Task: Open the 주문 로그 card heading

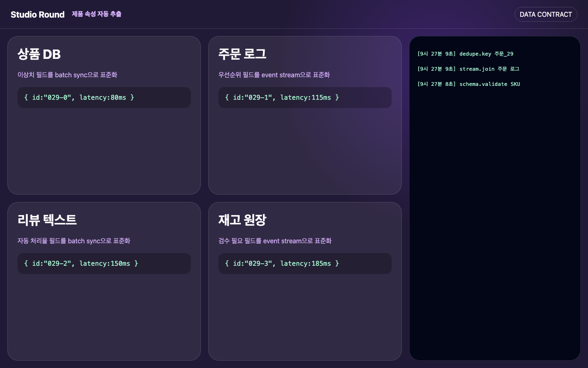Action: 242,54
